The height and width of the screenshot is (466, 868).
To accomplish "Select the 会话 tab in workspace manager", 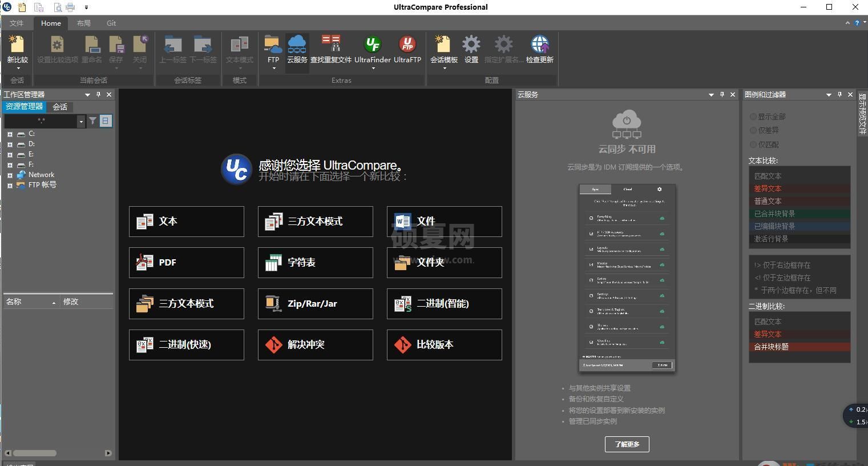I will point(60,107).
